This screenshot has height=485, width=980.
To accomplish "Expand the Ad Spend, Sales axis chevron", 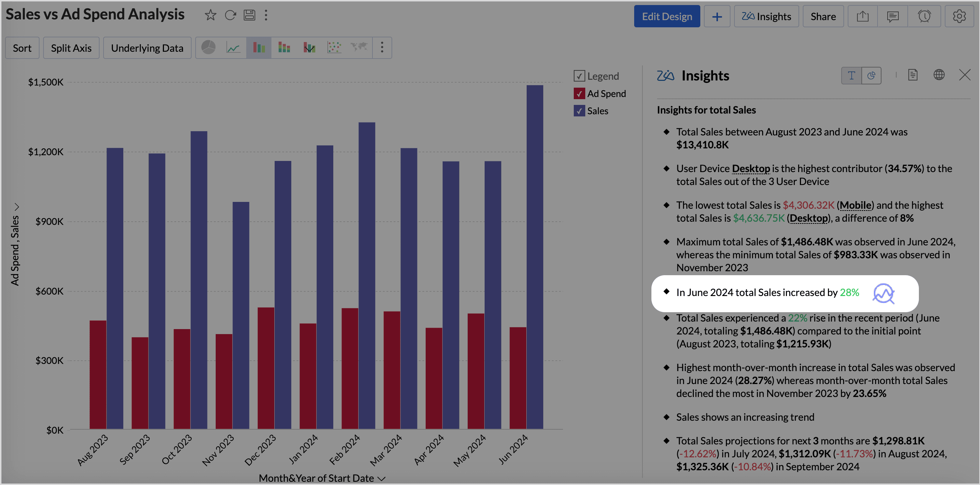I will point(17,207).
